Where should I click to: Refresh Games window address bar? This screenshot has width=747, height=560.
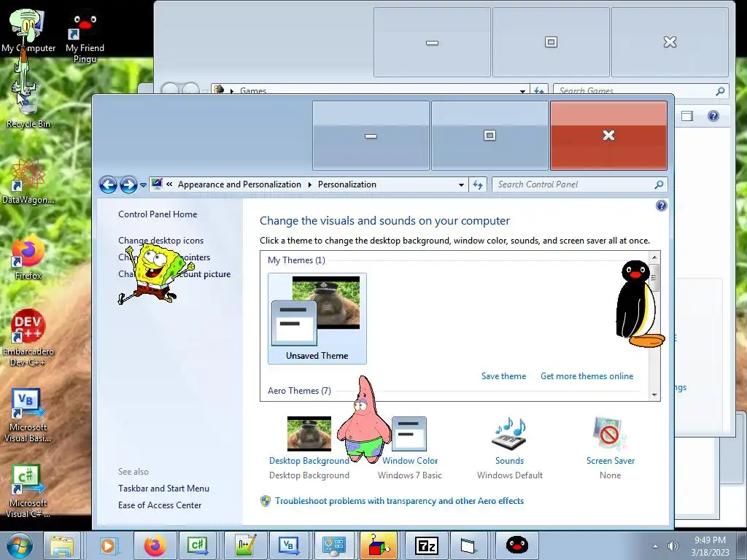[x=539, y=90]
